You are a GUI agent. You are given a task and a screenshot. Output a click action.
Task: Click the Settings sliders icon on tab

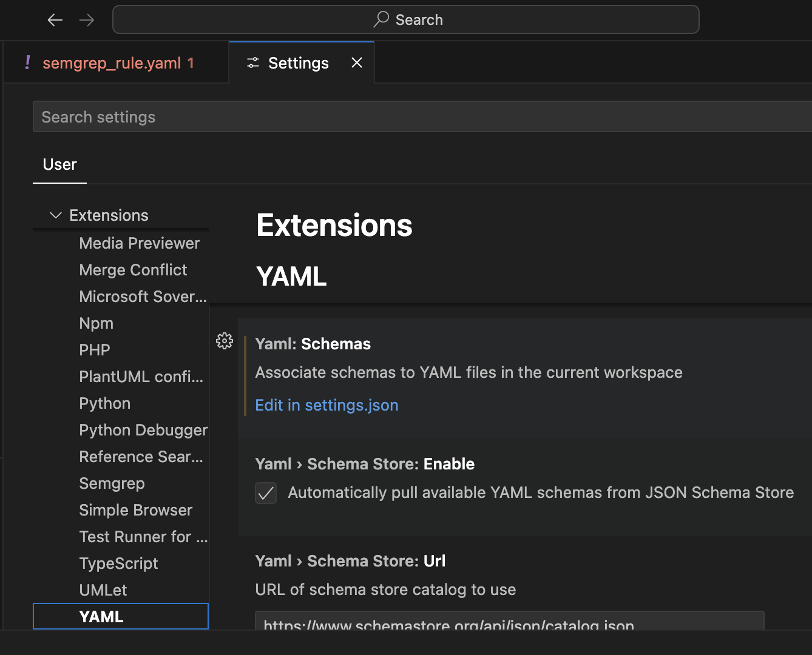click(252, 62)
